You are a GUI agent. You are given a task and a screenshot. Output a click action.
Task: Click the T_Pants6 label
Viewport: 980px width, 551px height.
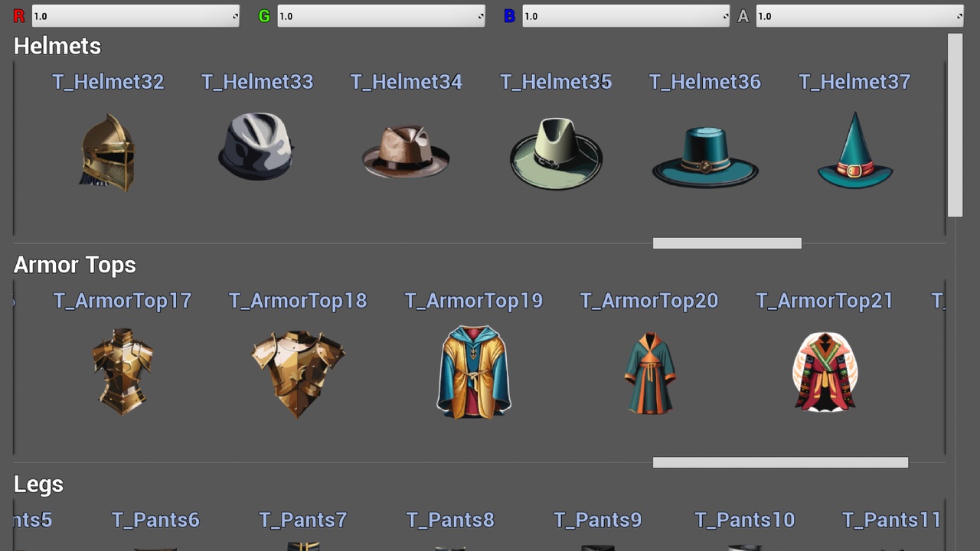155,520
